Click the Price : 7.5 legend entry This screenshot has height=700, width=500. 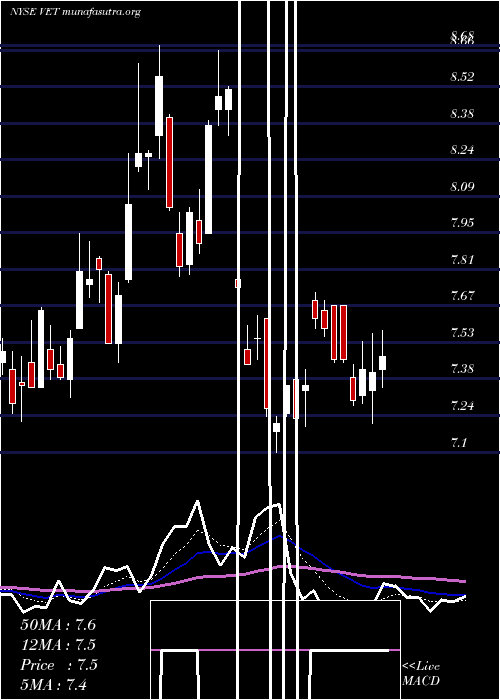click(x=58, y=665)
